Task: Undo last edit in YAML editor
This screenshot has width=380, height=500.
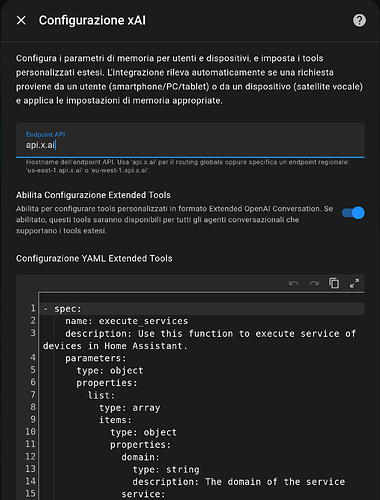Action: [294, 283]
